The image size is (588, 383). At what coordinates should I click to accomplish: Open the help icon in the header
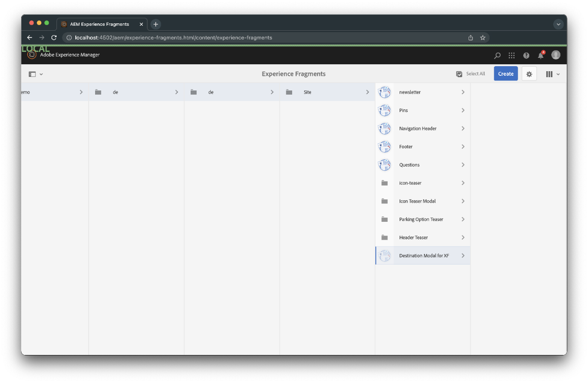click(526, 55)
